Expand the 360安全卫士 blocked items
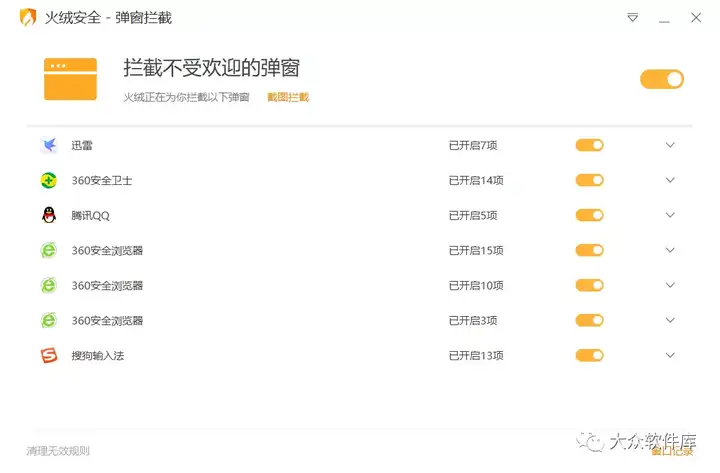Screen dimensions: 720x473 [670, 180]
